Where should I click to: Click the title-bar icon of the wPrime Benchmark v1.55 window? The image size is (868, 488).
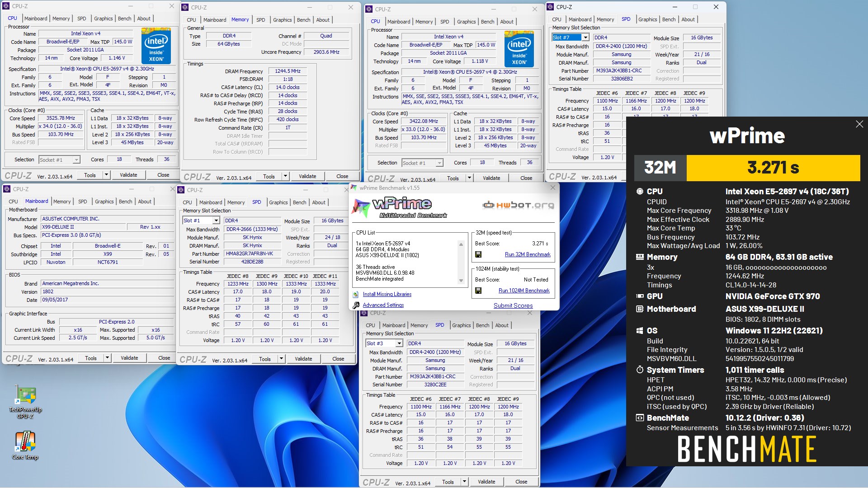[354, 188]
